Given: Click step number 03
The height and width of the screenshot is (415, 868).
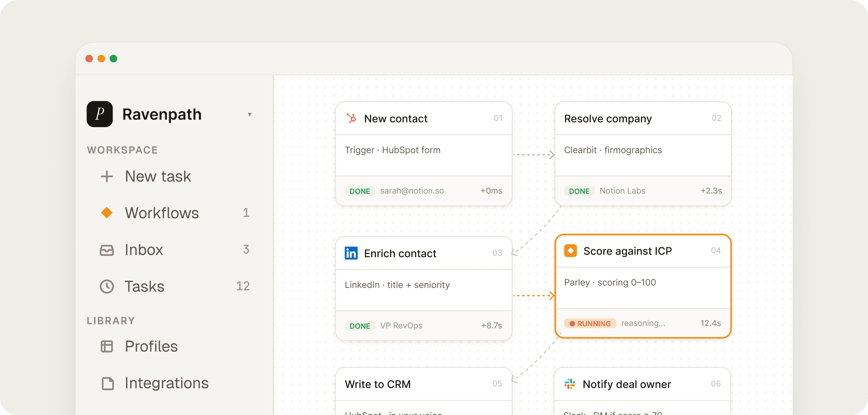Looking at the screenshot, I should pyautogui.click(x=497, y=253).
